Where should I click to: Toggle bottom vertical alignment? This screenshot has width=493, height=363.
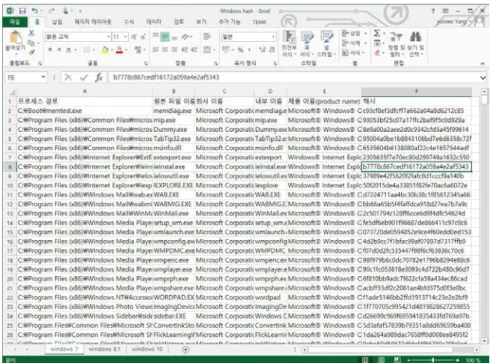(174, 37)
